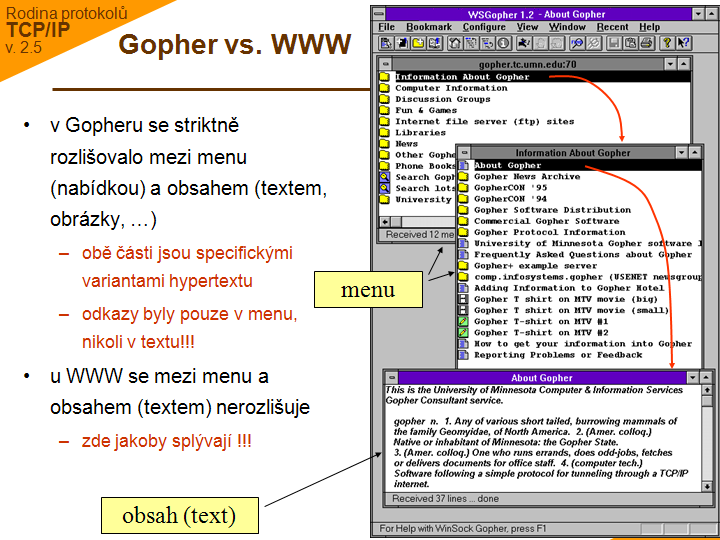Image resolution: width=720 pixels, height=540 pixels.
Task: Click the save disk toolbar icon
Action: pos(613,43)
